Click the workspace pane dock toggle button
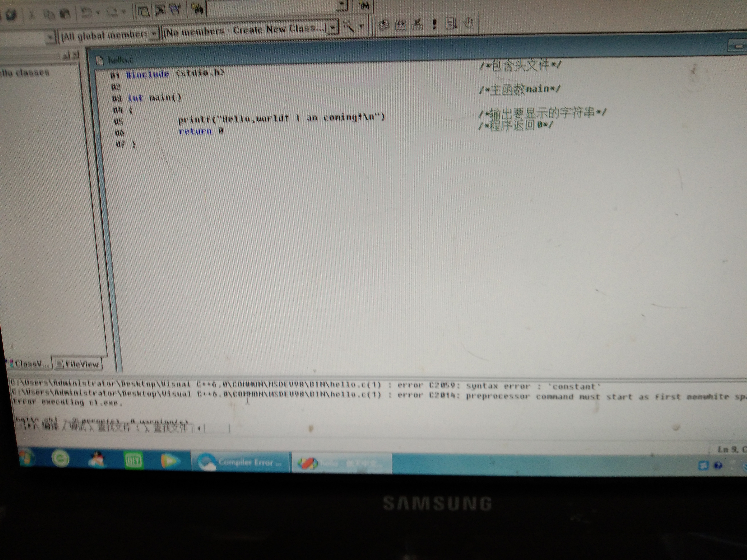This screenshot has height=560, width=747. 66,55
